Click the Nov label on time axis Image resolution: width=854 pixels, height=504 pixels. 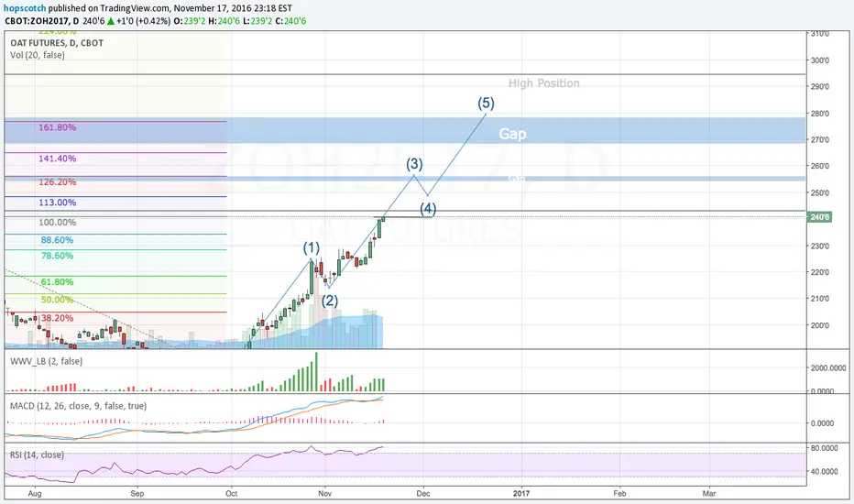pos(325,494)
